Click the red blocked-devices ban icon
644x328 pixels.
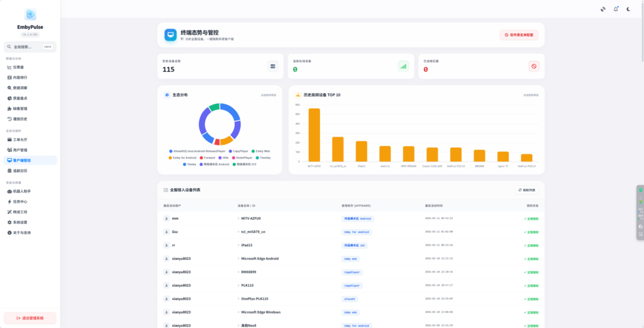pos(534,66)
